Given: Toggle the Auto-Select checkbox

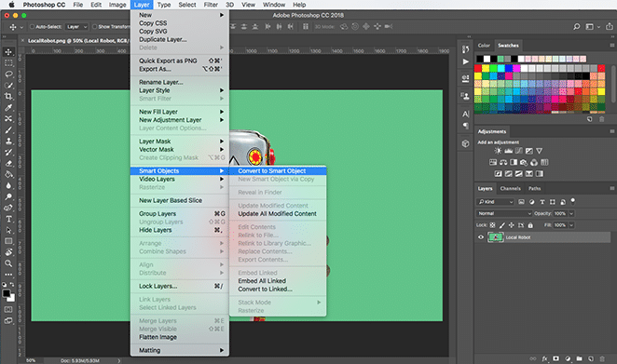Looking at the screenshot, I should [x=33, y=27].
